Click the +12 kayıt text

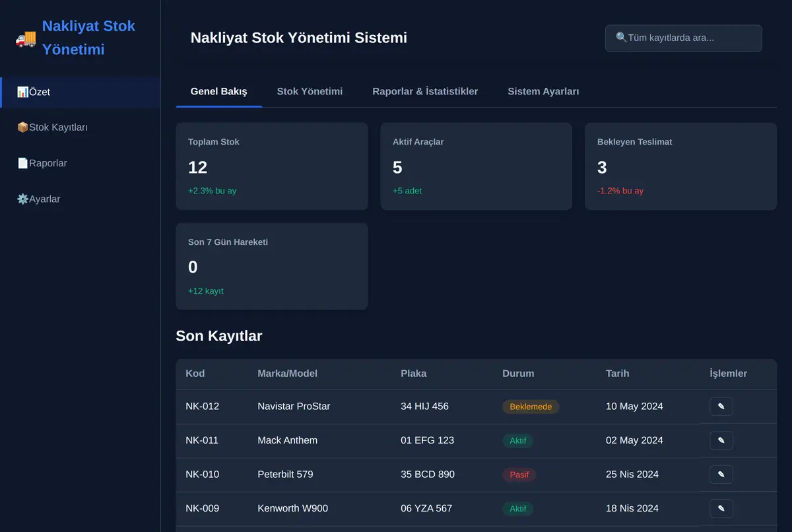206,291
